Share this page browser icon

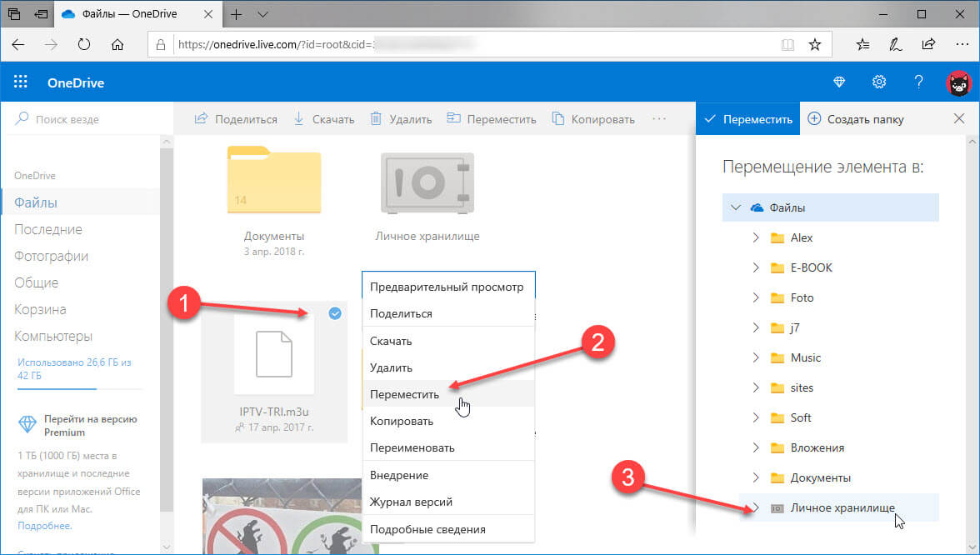point(928,44)
